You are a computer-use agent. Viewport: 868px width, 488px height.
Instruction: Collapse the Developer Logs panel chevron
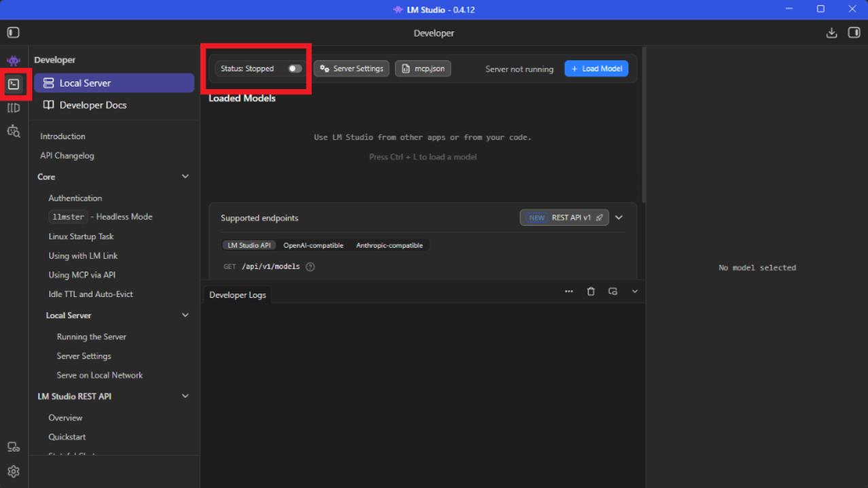[635, 292]
